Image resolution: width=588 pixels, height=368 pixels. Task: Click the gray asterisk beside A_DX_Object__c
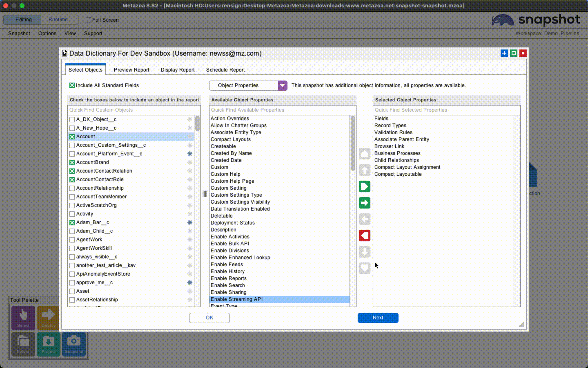(x=190, y=119)
